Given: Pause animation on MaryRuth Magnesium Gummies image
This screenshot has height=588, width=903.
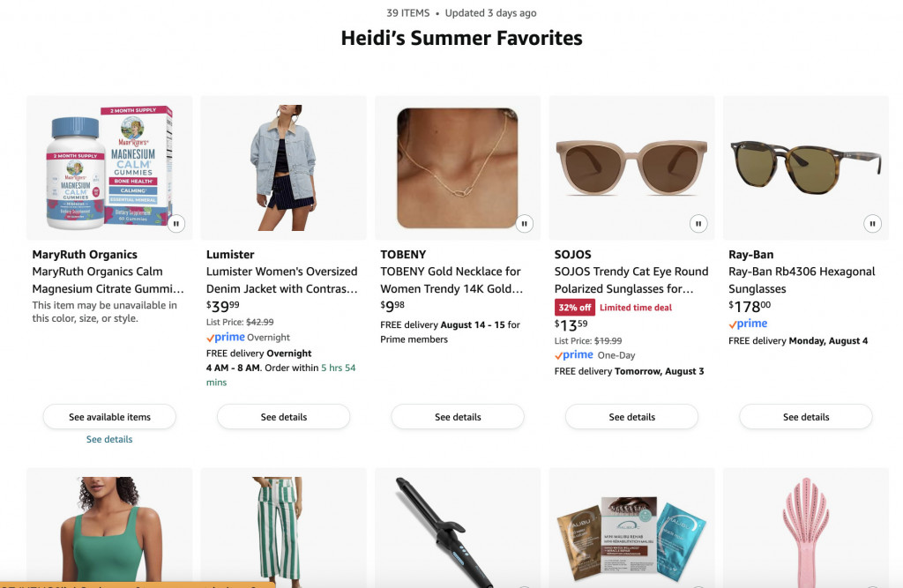Looking at the screenshot, I should point(176,224).
